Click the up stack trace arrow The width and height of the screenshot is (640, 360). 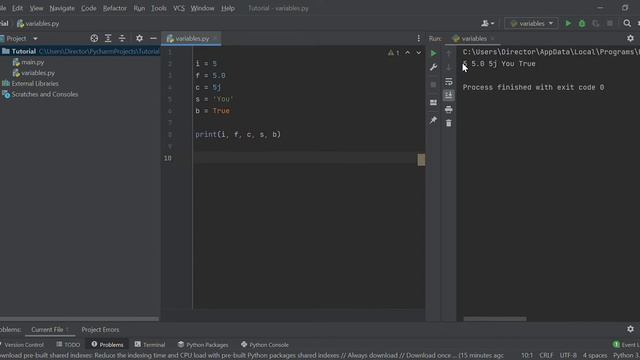pos(449,53)
